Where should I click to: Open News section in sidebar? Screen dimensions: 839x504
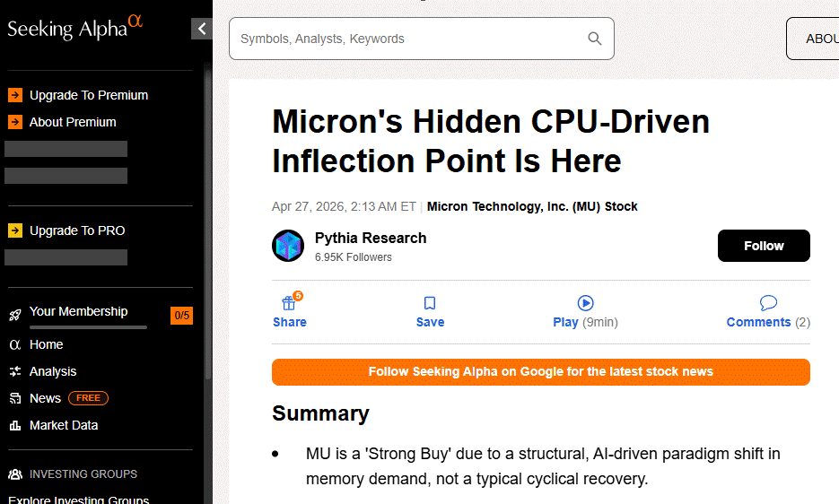(45, 398)
